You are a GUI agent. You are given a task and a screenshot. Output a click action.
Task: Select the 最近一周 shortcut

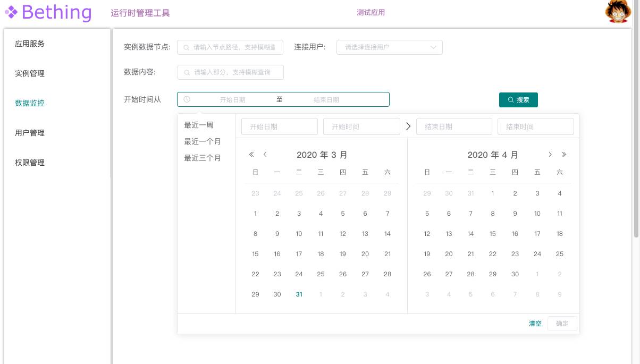click(x=199, y=125)
